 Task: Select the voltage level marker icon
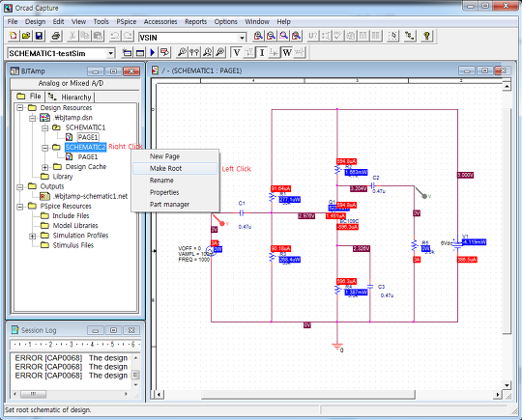click(x=182, y=52)
